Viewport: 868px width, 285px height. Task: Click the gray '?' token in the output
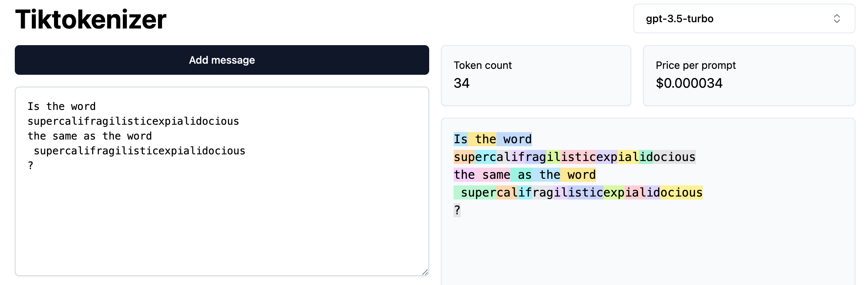pos(457,210)
